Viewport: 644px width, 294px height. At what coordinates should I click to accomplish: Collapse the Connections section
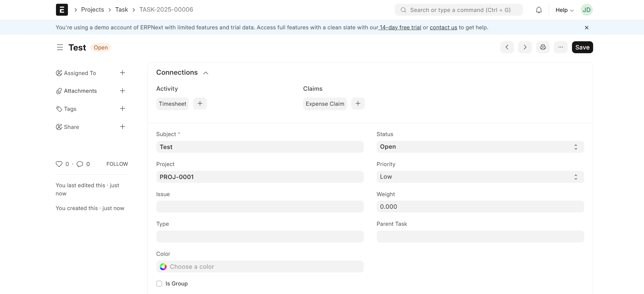pyautogui.click(x=205, y=73)
